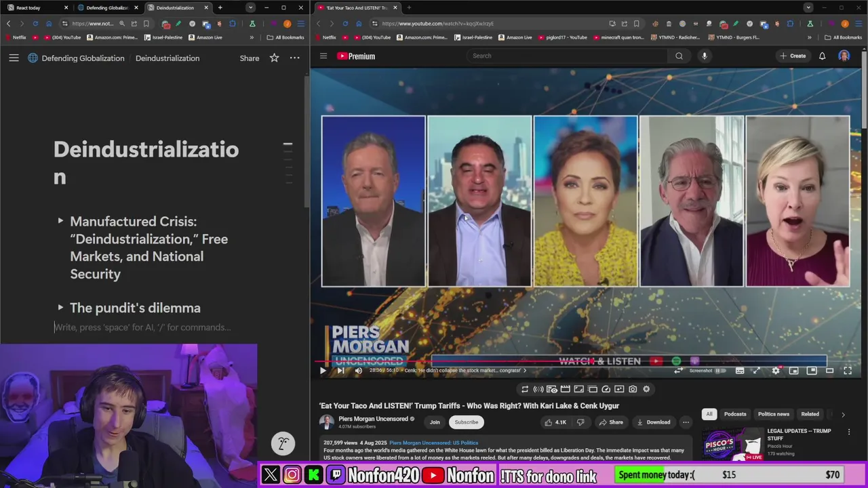Screen dimensions: 868x488
Task: Open YouTube account avatar menu
Action: point(844,56)
